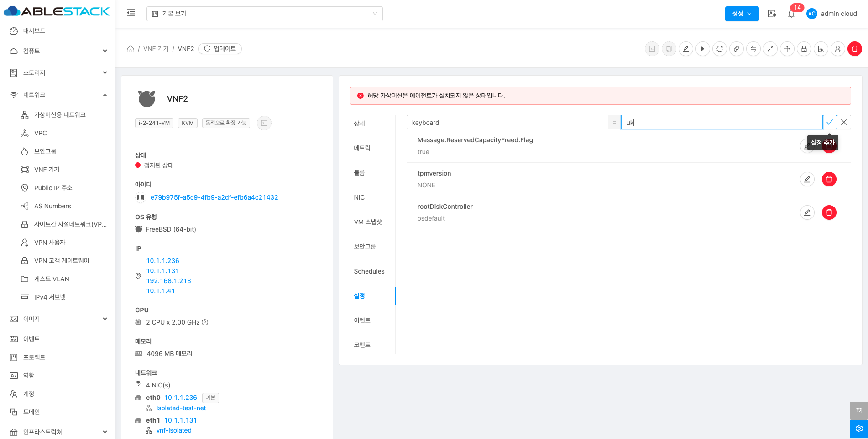The width and height of the screenshot is (868, 439).
Task: Click the paperclip attach ISO icon
Action: 737,49
